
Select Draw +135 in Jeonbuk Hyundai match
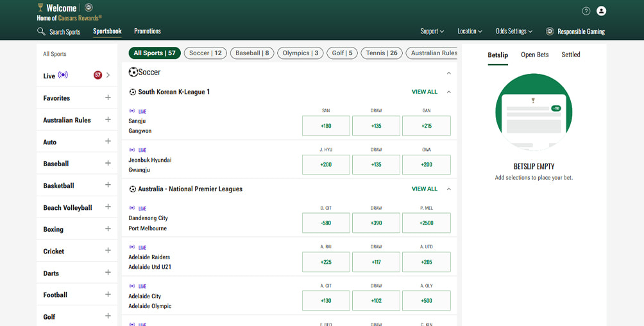[377, 164]
